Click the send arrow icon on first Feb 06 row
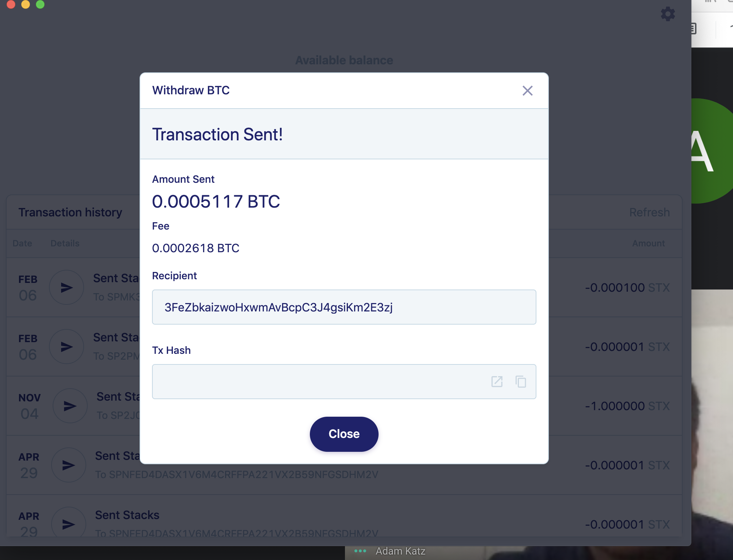 [x=67, y=287]
